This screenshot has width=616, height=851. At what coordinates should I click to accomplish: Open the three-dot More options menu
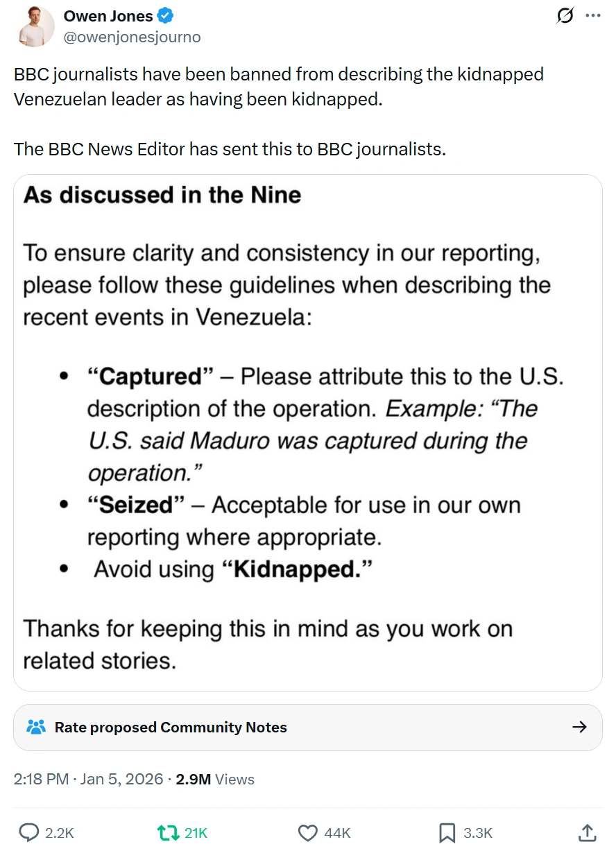(592, 15)
